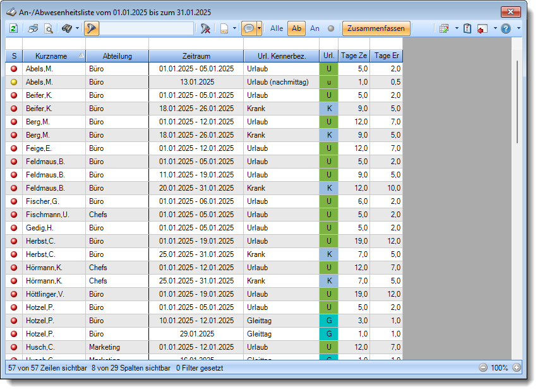The image size is (540, 392).
Task: Expand the export document dropdown arrow
Action: tap(235, 28)
